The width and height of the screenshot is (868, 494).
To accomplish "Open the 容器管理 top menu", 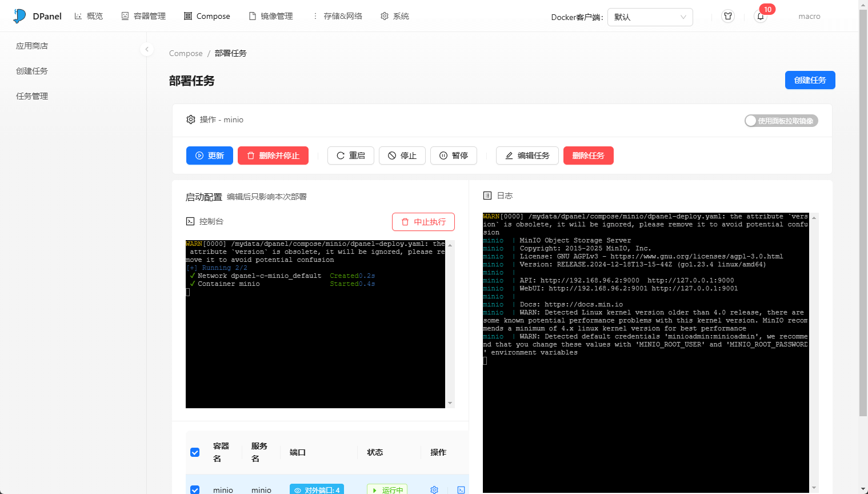I will [143, 16].
